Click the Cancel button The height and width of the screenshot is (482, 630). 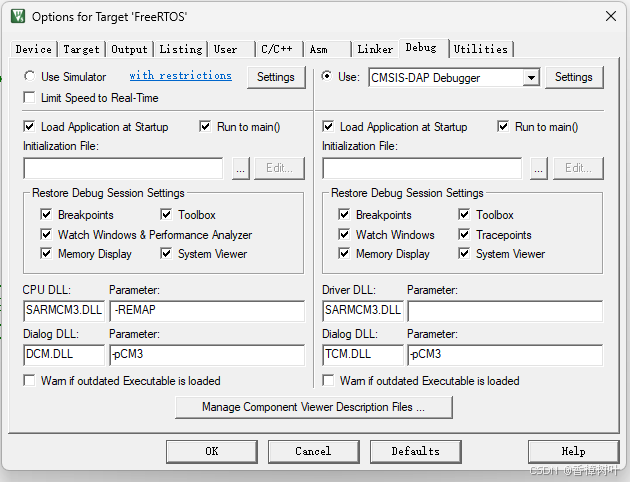point(314,451)
